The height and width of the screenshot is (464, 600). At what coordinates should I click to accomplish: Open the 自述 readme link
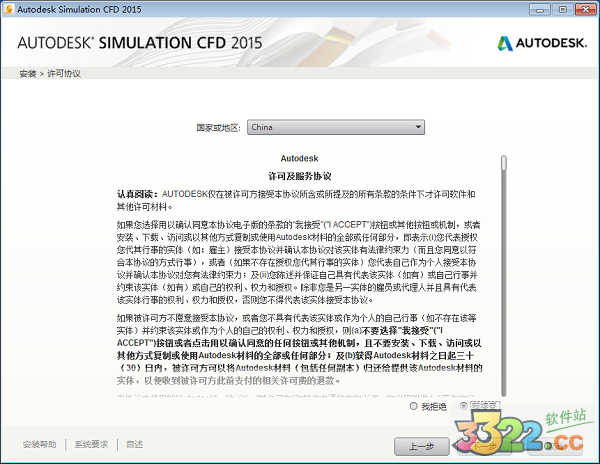tap(135, 444)
